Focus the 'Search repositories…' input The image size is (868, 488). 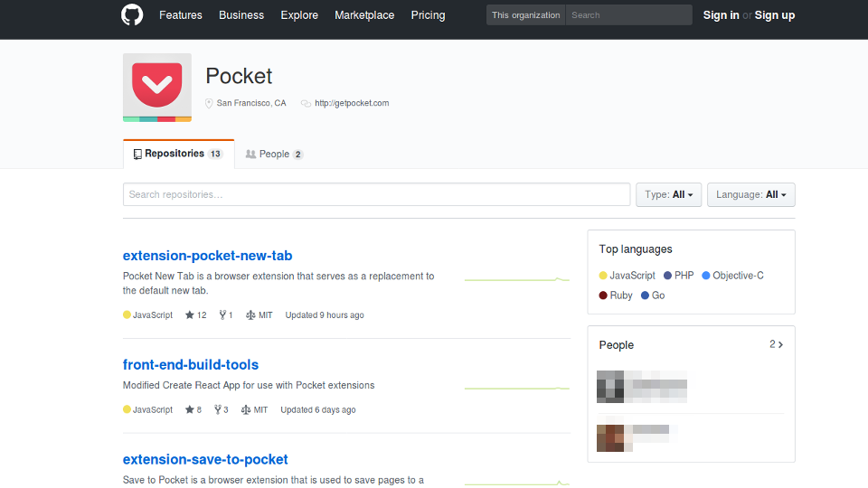coord(376,194)
